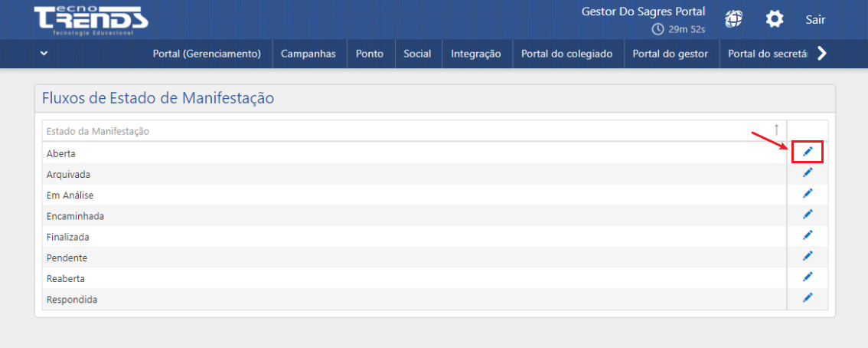The image size is (868, 348).
Task: Edit the Finalizada state flow
Action: tap(808, 235)
